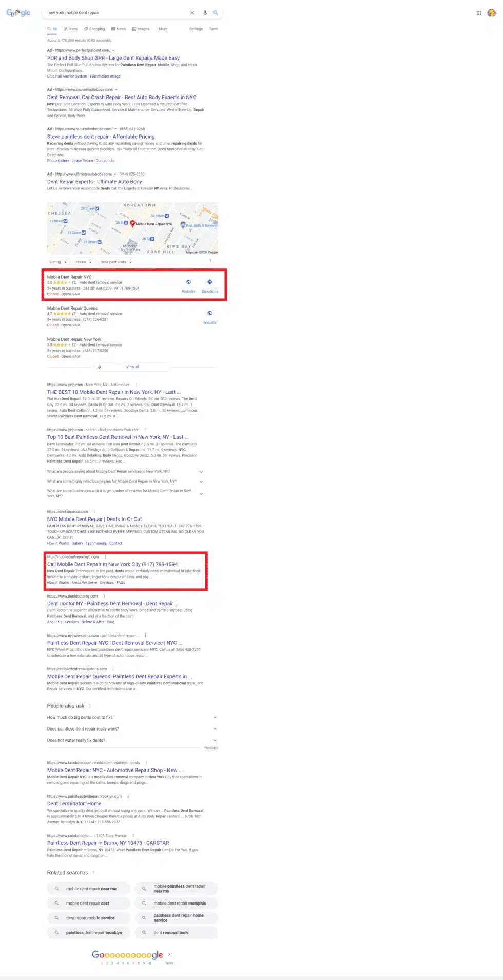This screenshot has height=980, width=503.
Task: Click Website globe icon for Mobile Dent Repair Queens
Action: tap(210, 313)
